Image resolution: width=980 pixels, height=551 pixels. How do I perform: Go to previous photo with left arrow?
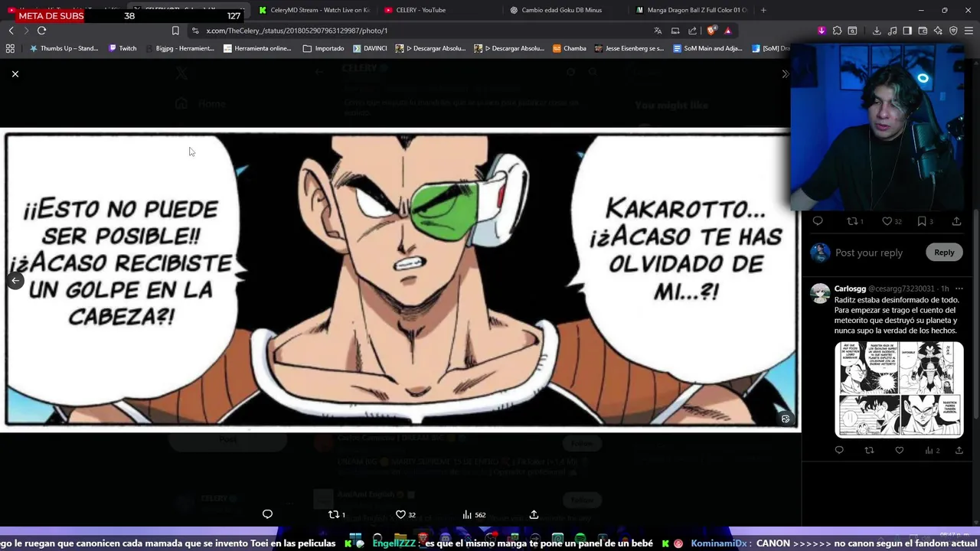click(15, 281)
